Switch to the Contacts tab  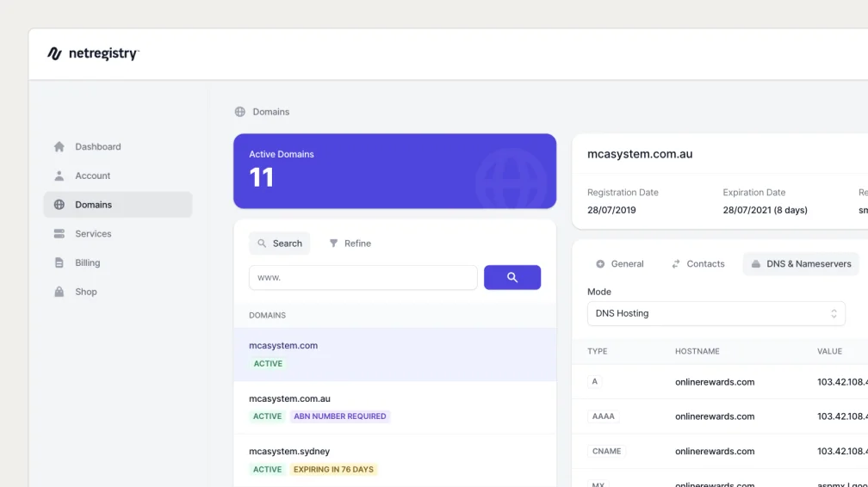[697, 264]
